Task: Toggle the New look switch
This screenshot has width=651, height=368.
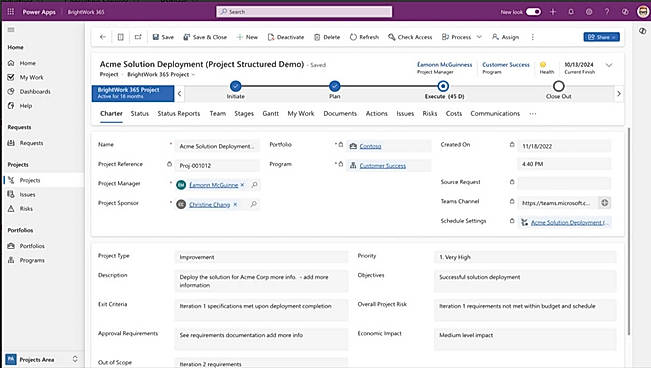Action: [534, 12]
